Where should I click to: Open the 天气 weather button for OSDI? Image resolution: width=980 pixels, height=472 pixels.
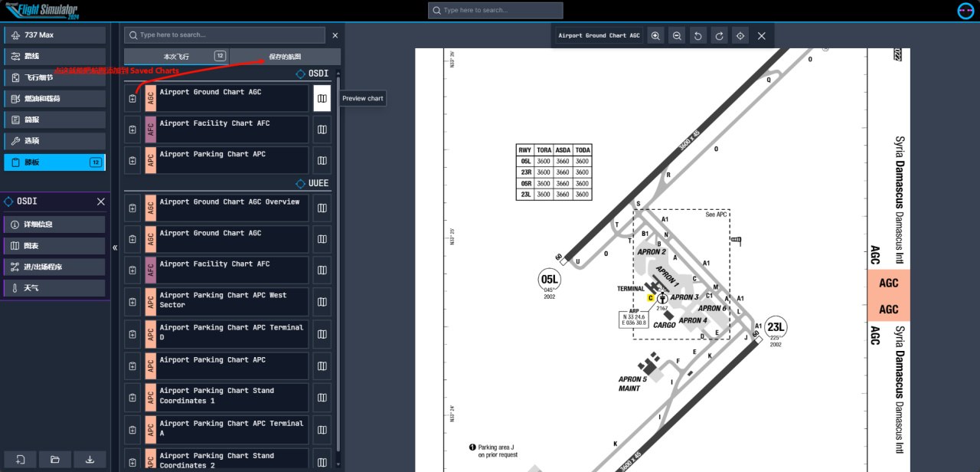coord(54,288)
